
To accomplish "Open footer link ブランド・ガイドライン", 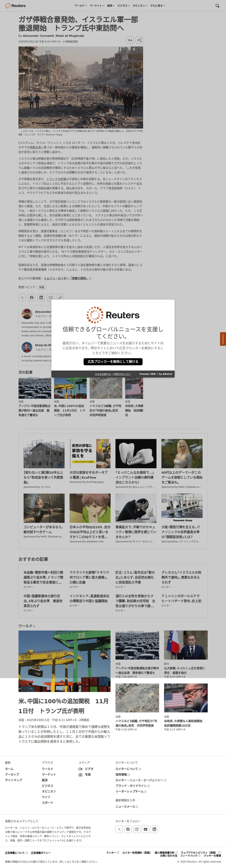I will point(132,785).
